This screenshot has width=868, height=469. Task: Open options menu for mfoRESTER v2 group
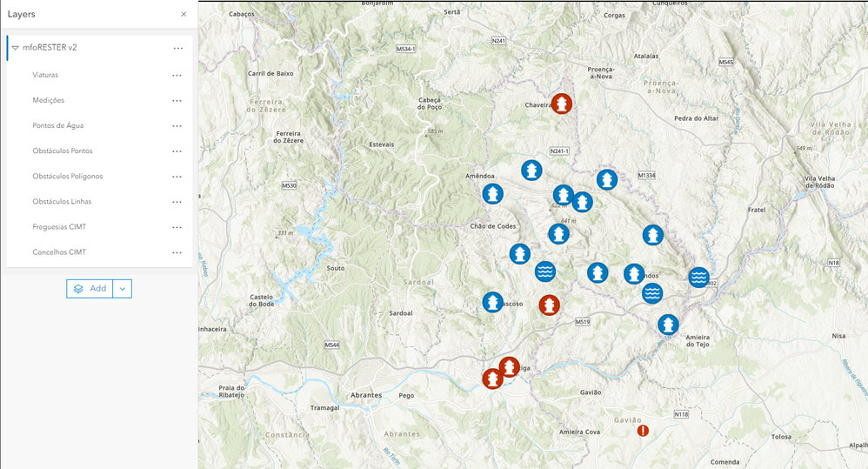click(177, 48)
